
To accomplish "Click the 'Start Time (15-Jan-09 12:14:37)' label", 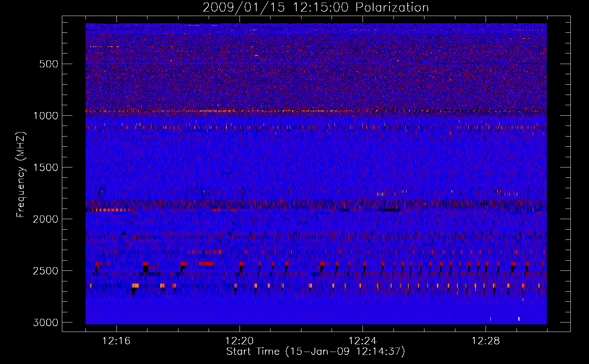I will 316,352.
